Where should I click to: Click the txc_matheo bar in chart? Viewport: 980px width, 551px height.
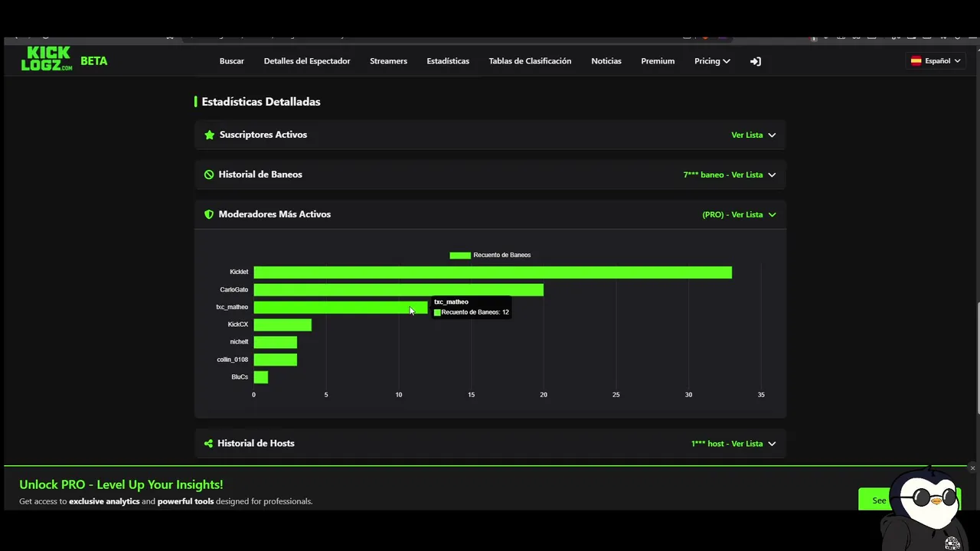[x=341, y=308]
